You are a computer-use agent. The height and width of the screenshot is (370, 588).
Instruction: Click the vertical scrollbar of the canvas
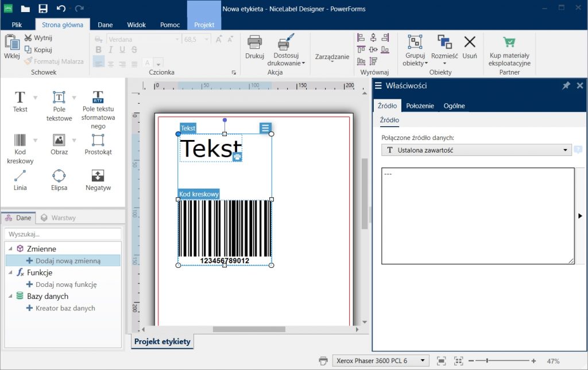365,194
